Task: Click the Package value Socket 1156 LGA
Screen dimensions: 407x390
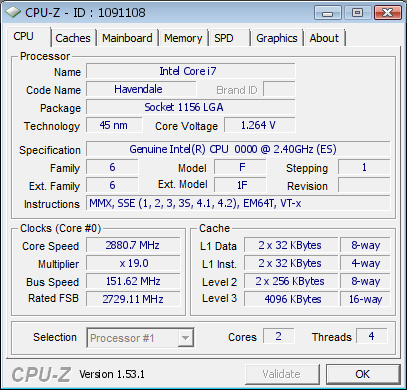Action: [191, 107]
